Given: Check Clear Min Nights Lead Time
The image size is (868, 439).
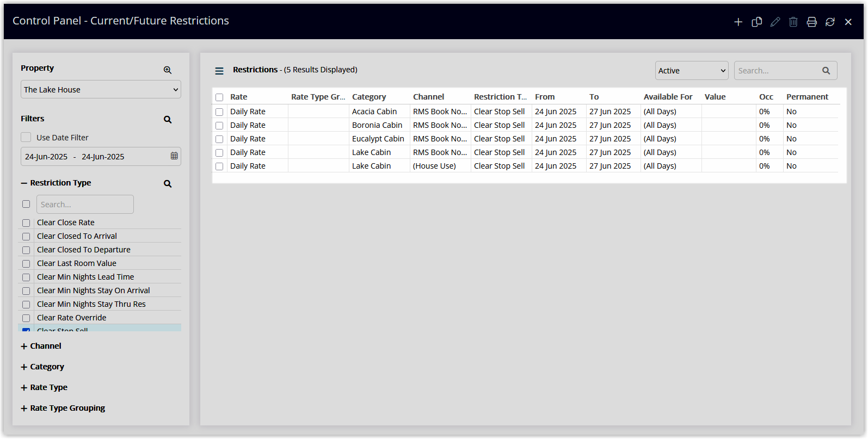Looking at the screenshot, I should [26, 277].
